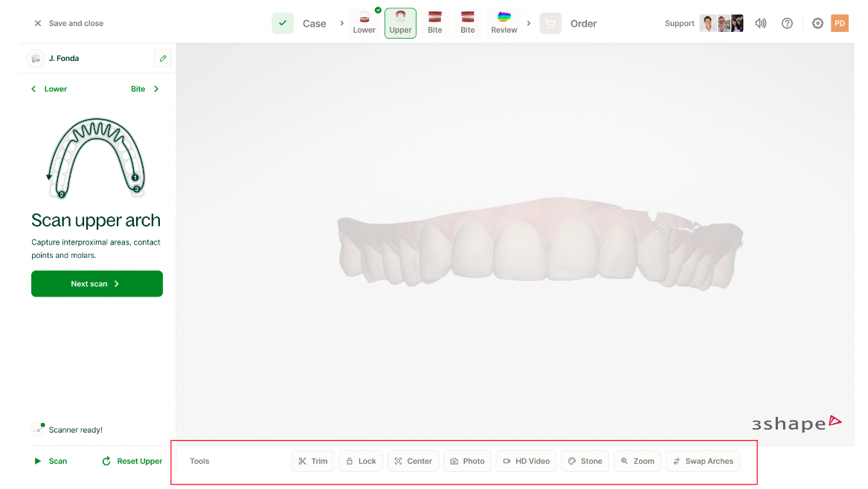Viewport: 868px width, 489px height.
Task: Start HD Video capture
Action: [x=526, y=461]
